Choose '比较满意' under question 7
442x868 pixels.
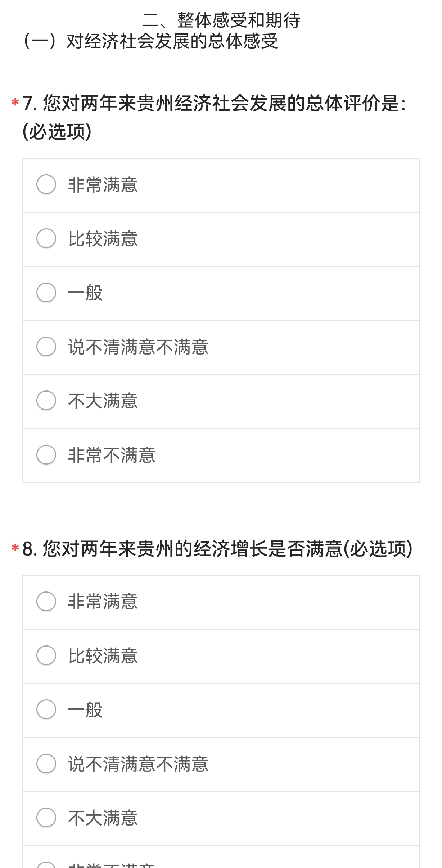[x=46, y=239]
